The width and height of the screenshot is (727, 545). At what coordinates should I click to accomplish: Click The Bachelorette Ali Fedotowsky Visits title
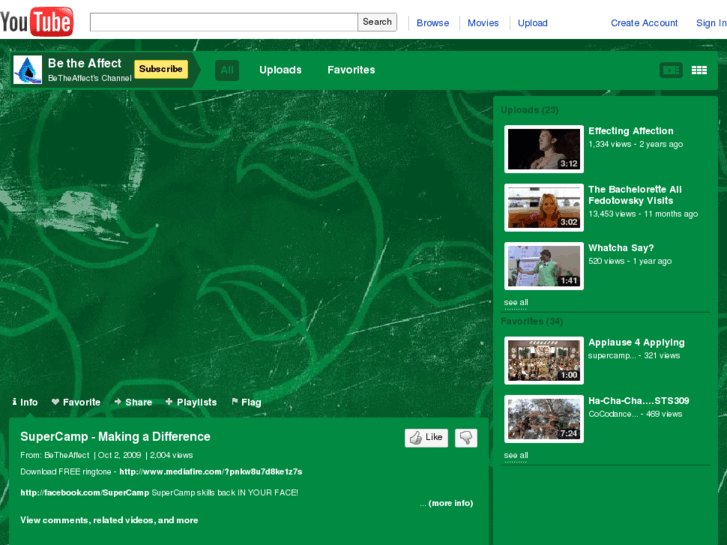635,195
